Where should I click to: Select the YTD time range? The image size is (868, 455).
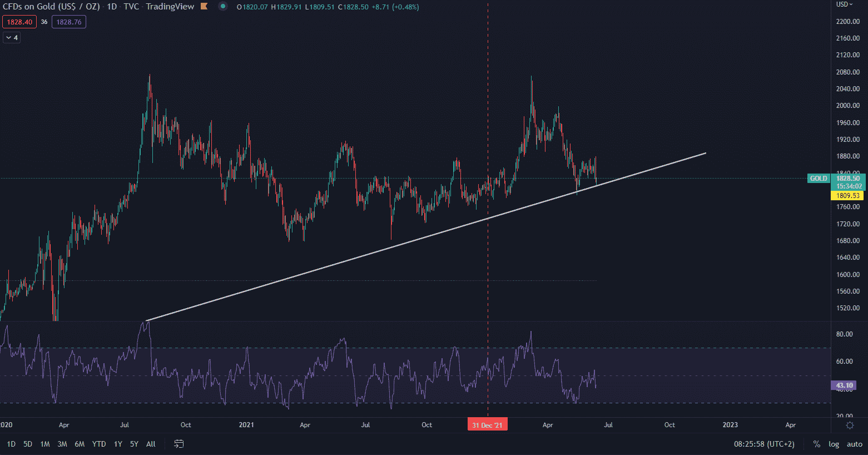click(x=99, y=444)
